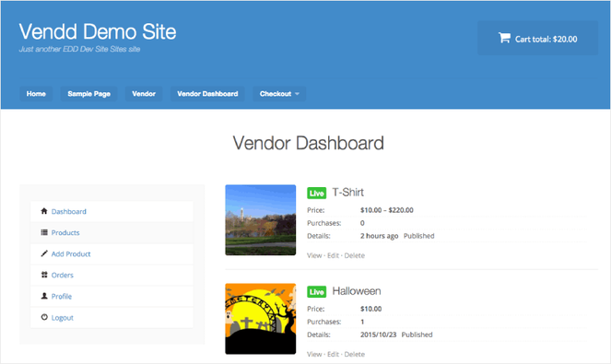Click View link under T-Shirt
The height and width of the screenshot is (364, 611).
314,255
